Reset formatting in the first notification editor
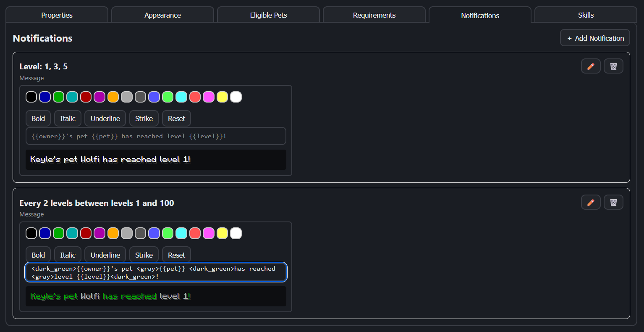 [x=176, y=119]
